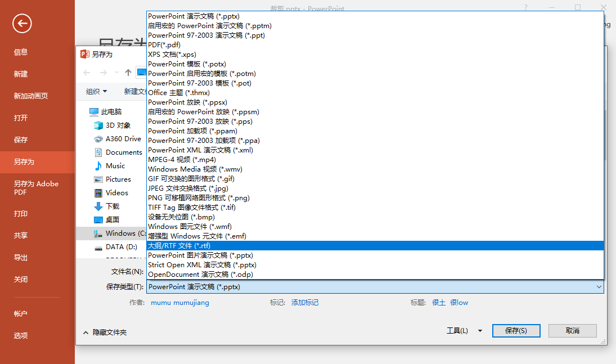
Task: Collapse folders with 隐藏文件夹
Action: click(x=105, y=332)
